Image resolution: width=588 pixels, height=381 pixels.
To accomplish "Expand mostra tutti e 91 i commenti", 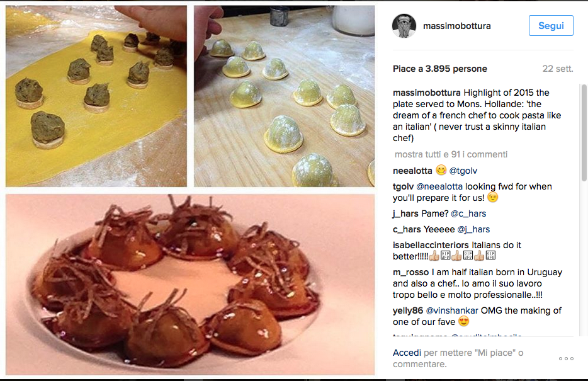I will click(449, 154).
